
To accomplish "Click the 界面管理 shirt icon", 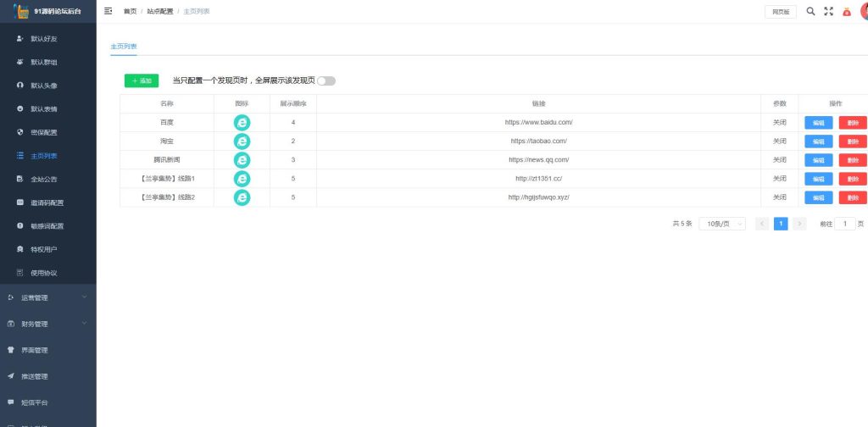I will pos(10,350).
